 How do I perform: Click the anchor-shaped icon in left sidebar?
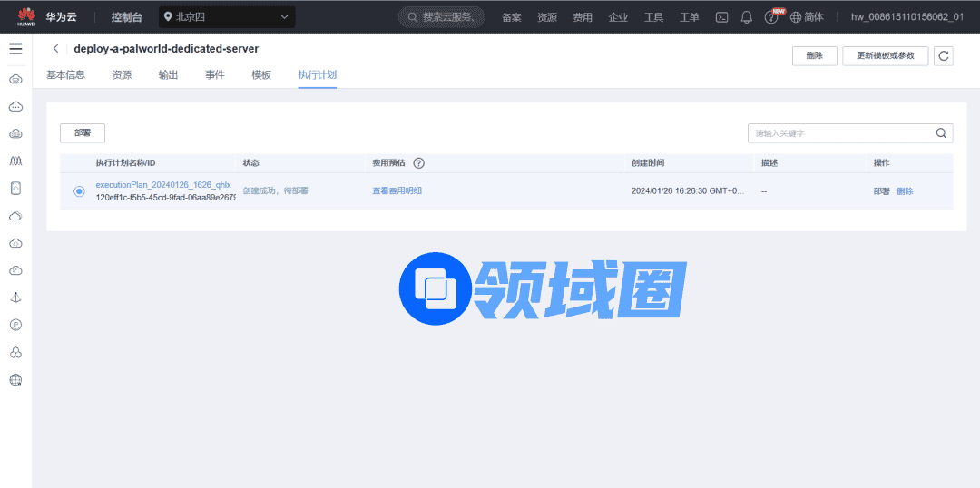coord(15,298)
